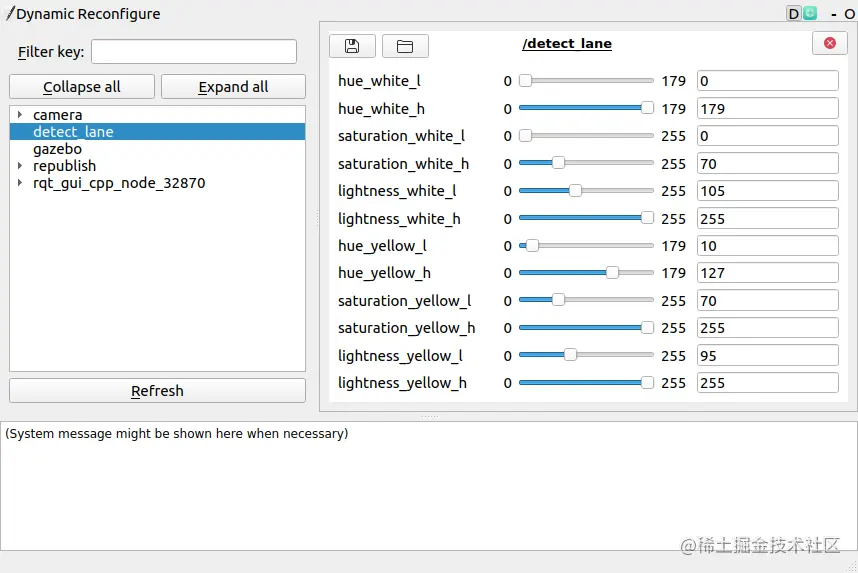Click the saturation_yellow_h slider handle
The image size is (858, 573).
tap(647, 328)
